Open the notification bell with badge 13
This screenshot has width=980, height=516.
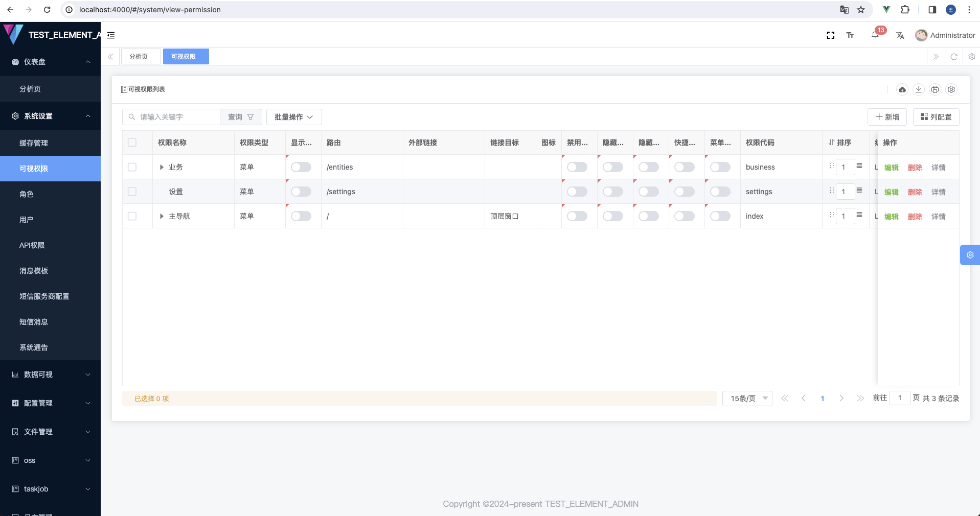(875, 35)
